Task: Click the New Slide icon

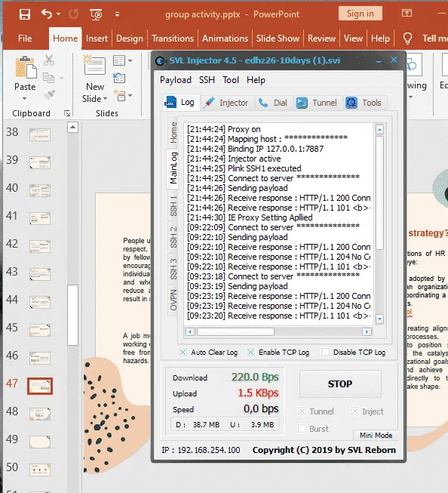Action: click(x=94, y=65)
